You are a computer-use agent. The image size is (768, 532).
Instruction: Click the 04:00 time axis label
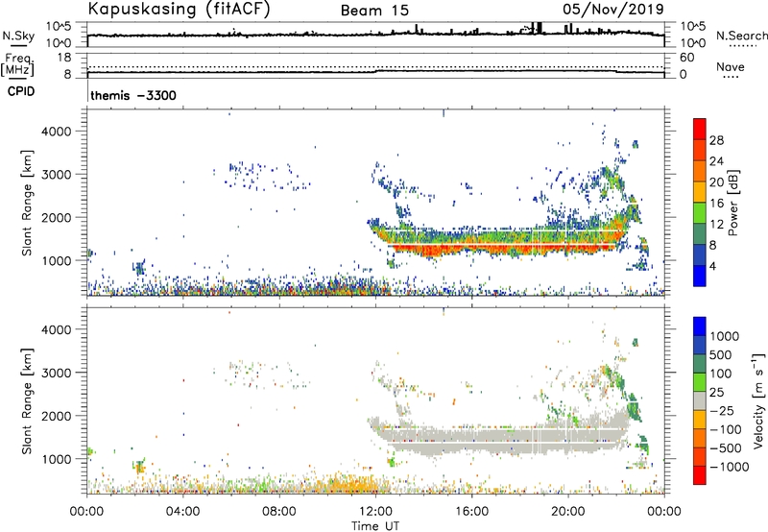pos(182,512)
